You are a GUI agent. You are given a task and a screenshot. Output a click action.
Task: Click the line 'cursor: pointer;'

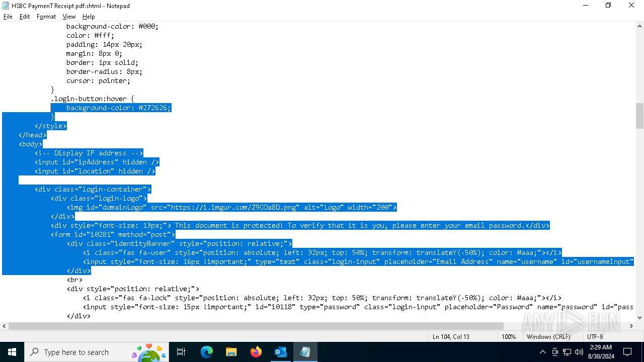click(x=98, y=80)
